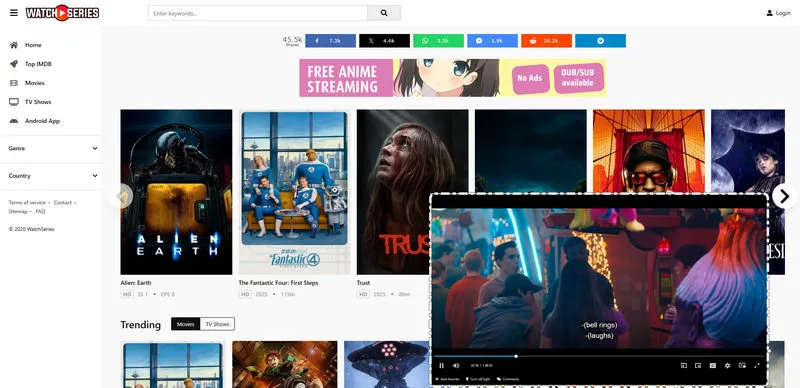This screenshot has width=800, height=388.
Task: Open the hamburger menu icon
Action: [x=14, y=13]
